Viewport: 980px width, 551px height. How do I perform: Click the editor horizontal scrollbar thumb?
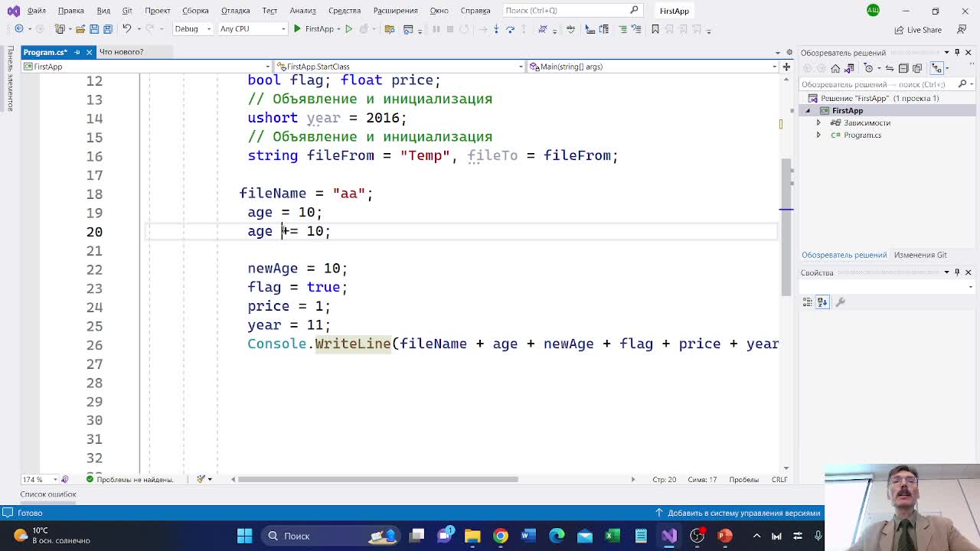coord(378,480)
